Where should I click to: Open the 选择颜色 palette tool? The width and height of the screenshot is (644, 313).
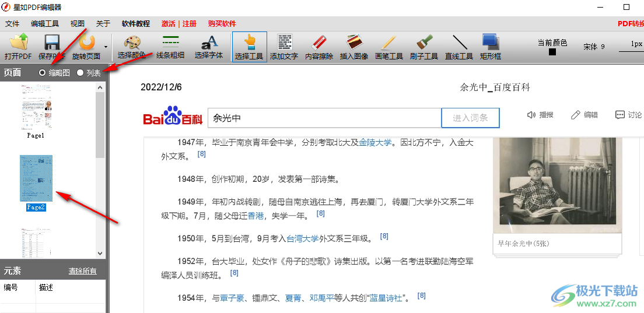(x=131, y=47)
